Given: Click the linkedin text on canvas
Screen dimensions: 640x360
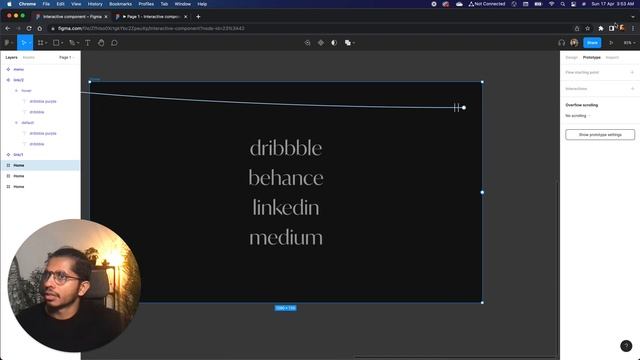Looking at the screenshot, I should tap(286, 208).
